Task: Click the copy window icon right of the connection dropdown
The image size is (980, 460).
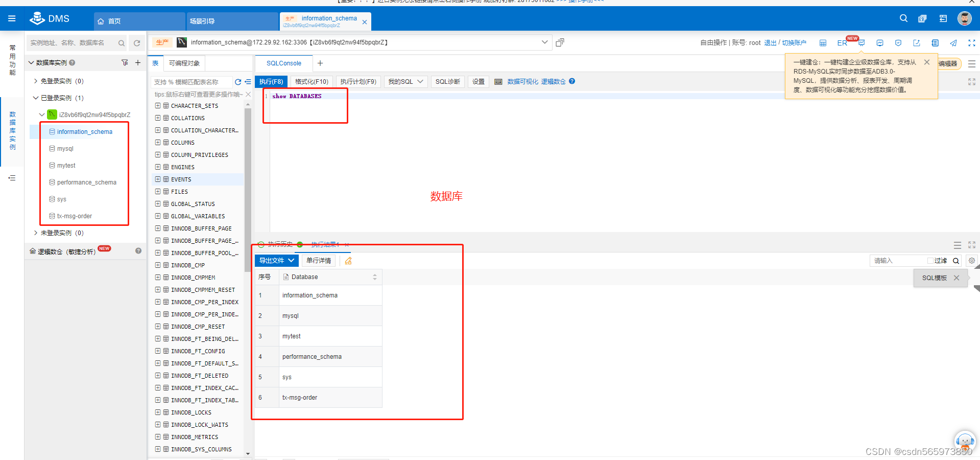Action: pos(560,42)
